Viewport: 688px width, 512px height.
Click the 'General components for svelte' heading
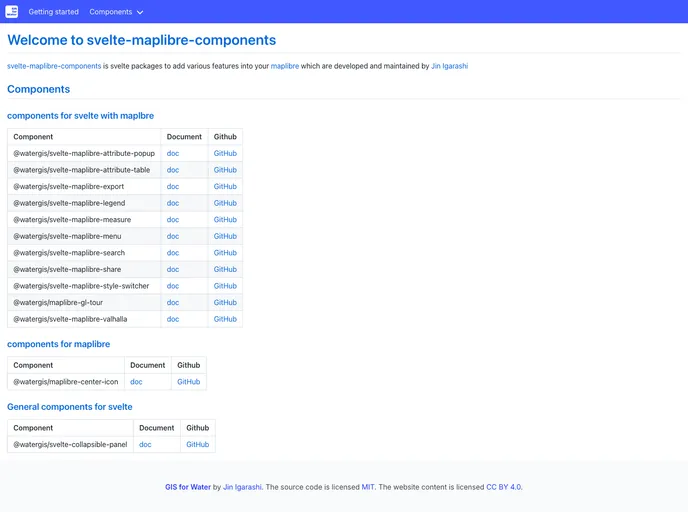coord(69,407)
